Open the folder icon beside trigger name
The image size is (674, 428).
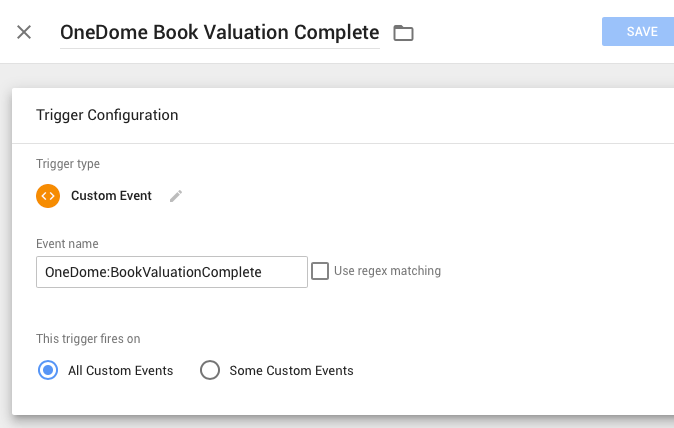pos(403,33)
